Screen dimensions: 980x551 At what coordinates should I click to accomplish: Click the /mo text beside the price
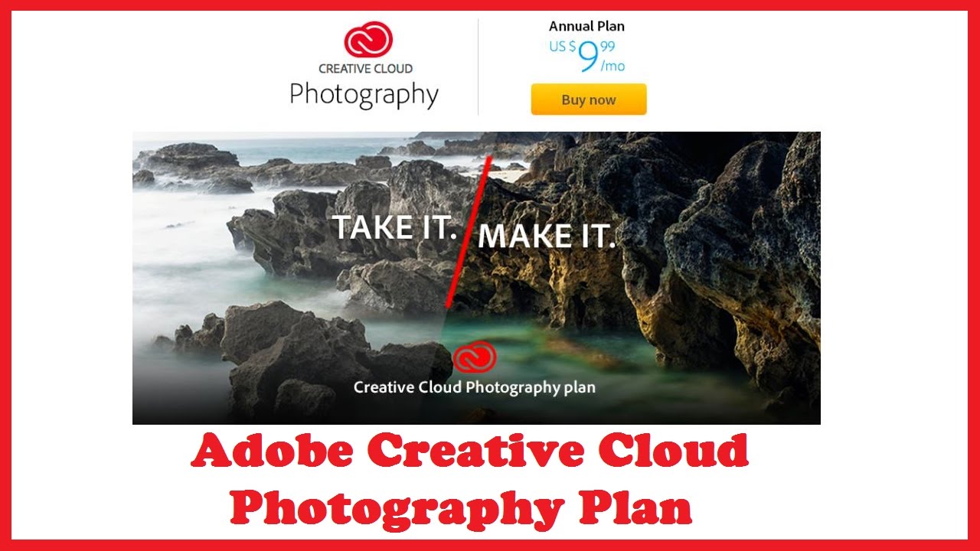pos(612,67)
